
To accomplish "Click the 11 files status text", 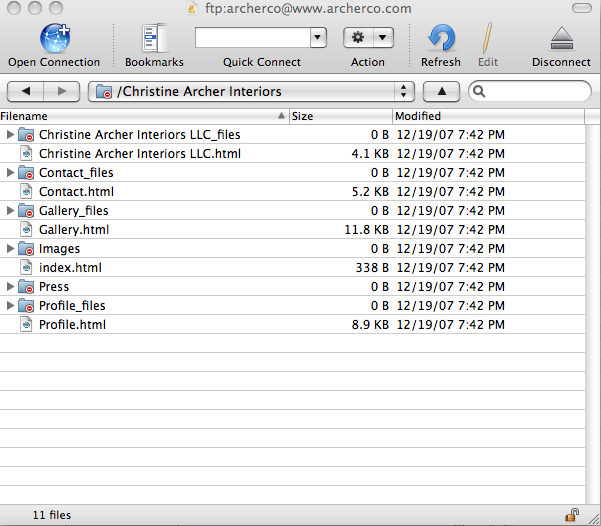I will point(52,515).
